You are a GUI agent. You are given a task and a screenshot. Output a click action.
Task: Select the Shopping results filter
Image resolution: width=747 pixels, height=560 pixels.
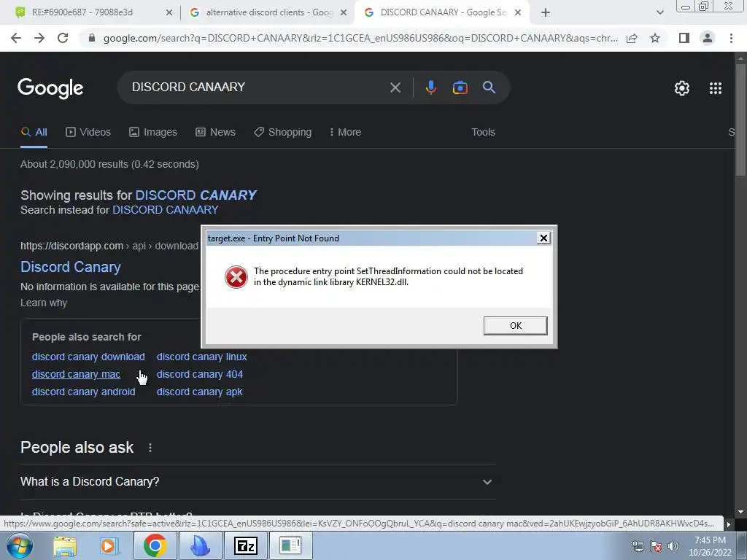click(x=283, y=133)
